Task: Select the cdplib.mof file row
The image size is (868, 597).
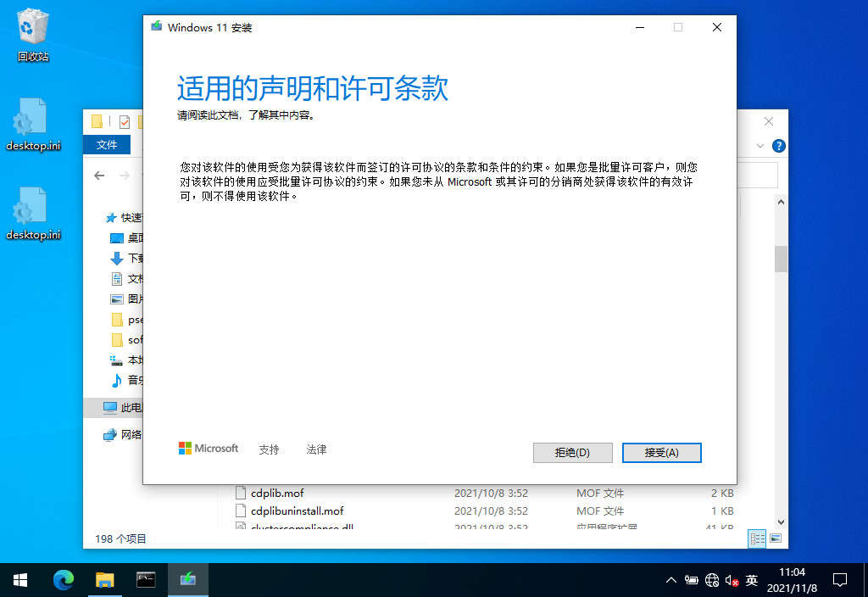Action: (x=484, y=493)
